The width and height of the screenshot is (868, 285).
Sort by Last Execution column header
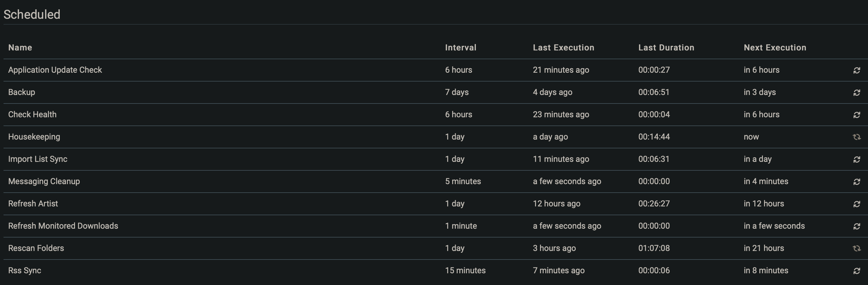coord(563,47)
